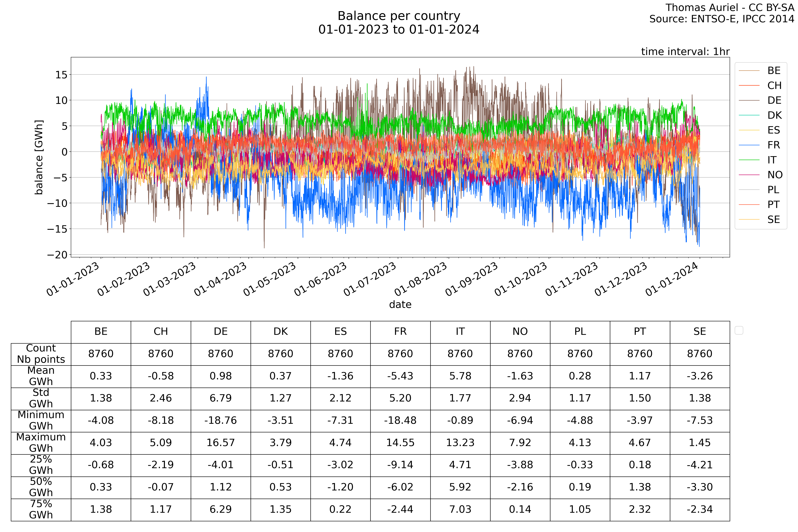Click IT mean cell 5.78
798x532 pixels.
pos(460,376)
